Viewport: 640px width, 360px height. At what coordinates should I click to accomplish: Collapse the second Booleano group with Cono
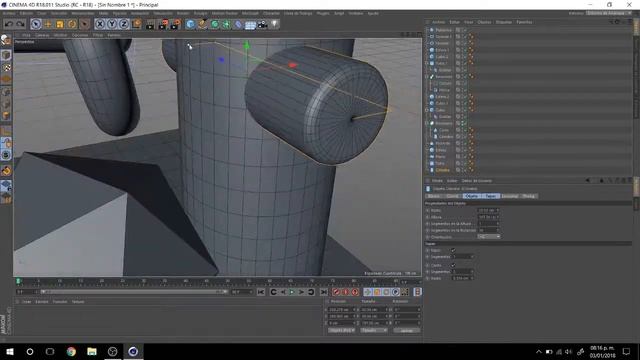427,123
